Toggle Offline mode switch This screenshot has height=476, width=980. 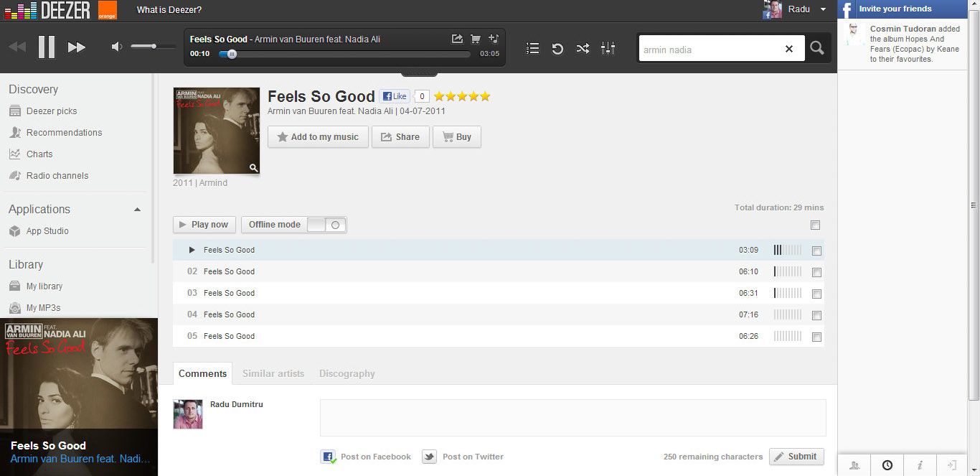pyautogui.click(x=326, y=225)
